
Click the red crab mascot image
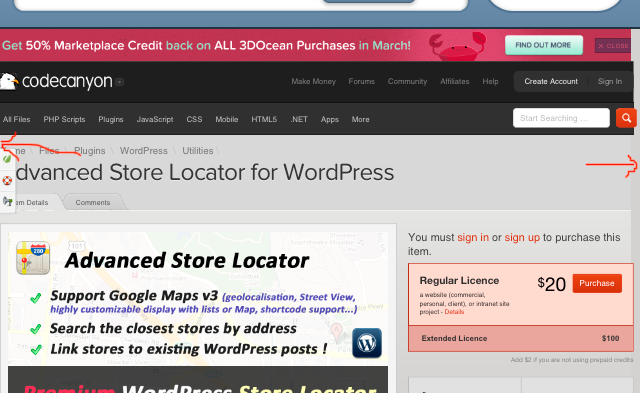click(x=458, y=46)
